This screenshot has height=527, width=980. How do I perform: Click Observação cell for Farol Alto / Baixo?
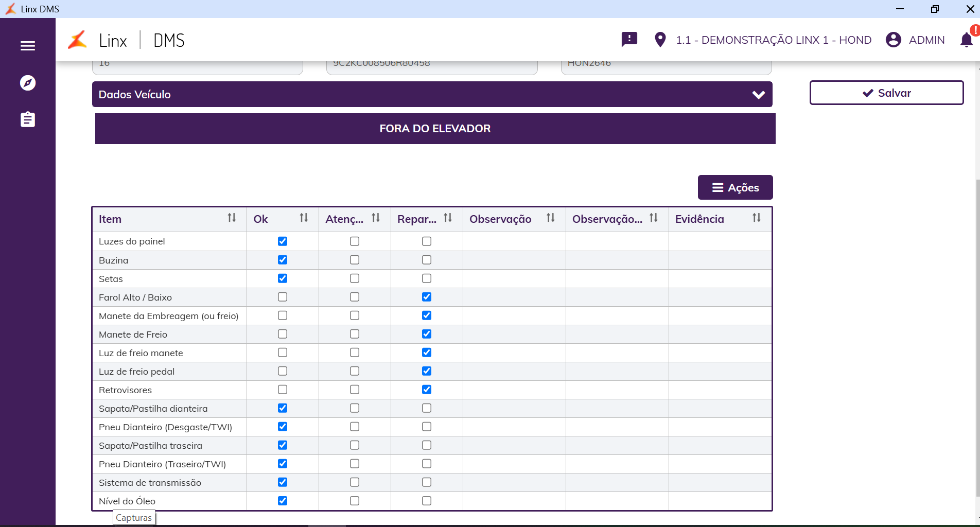click(514, 297)
